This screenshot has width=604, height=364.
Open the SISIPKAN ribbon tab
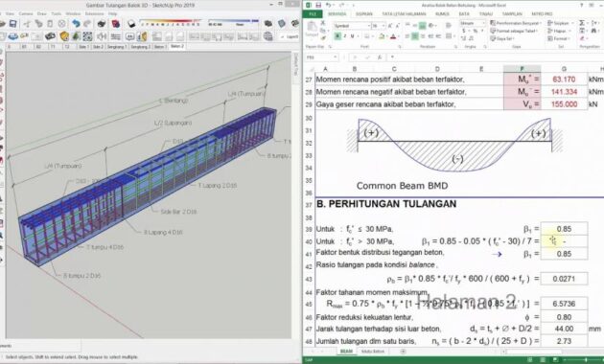point(364,13)
